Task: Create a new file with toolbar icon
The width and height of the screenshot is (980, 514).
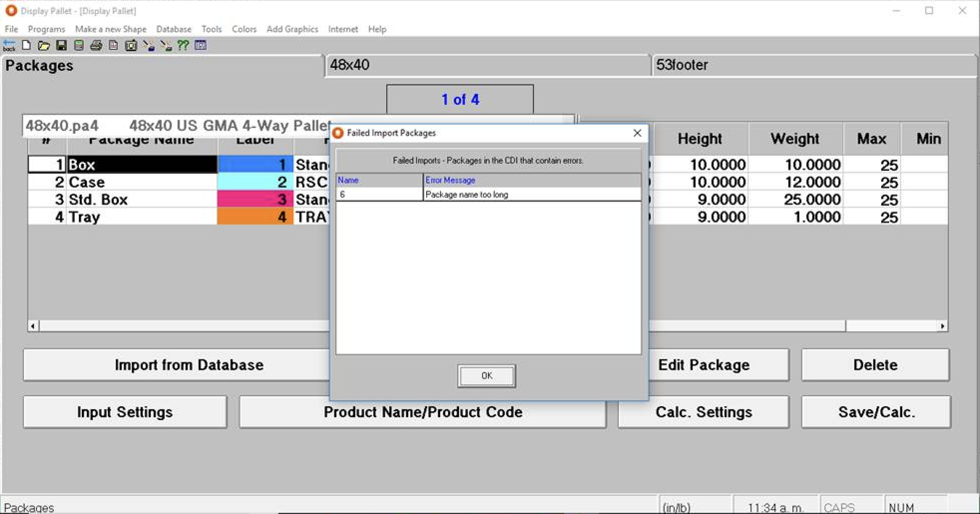Action: point(26,46)
